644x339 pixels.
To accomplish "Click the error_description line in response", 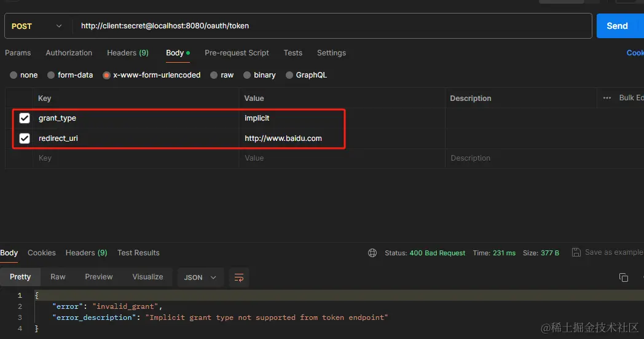I will 220,317.
